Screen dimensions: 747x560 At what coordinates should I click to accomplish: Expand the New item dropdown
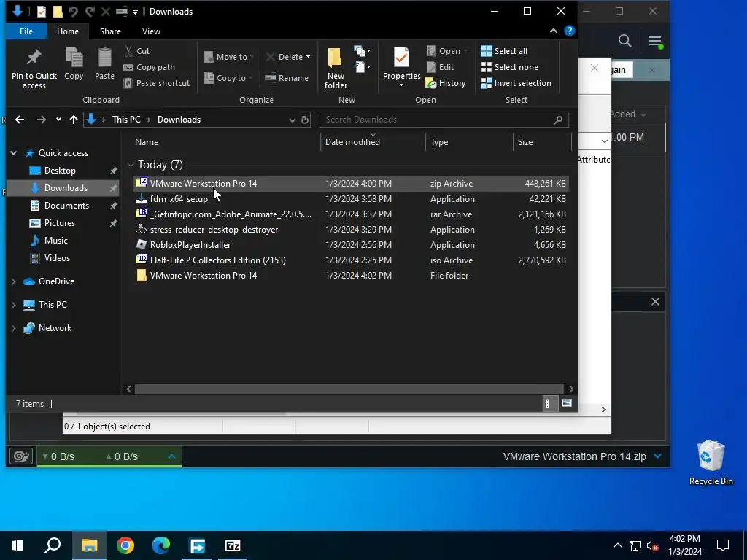362,51
